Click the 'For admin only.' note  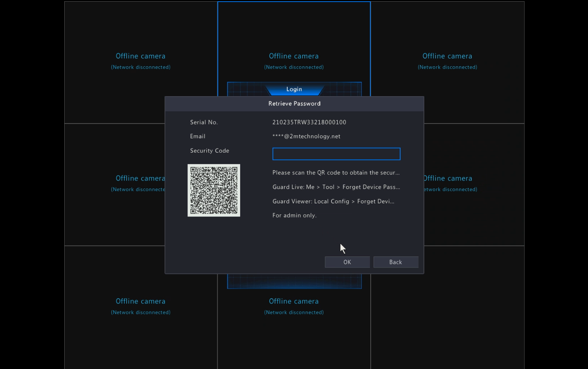[x=294, y=216]
